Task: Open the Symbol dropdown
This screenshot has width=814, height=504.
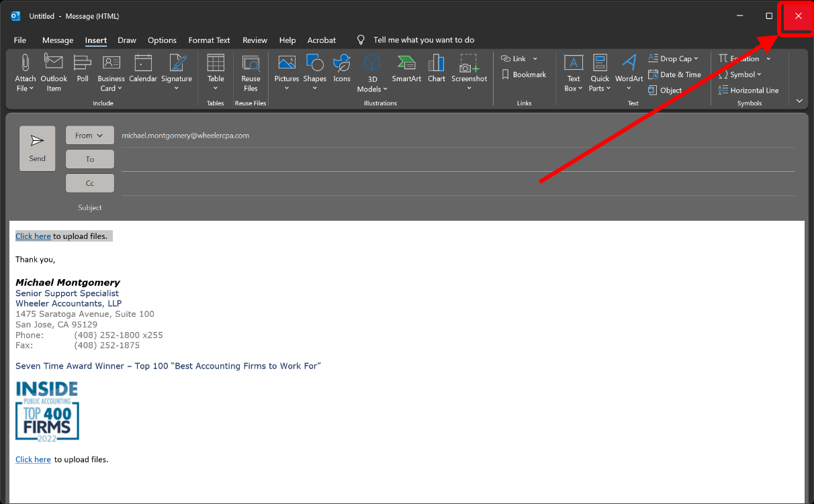Action: (740, 74)
